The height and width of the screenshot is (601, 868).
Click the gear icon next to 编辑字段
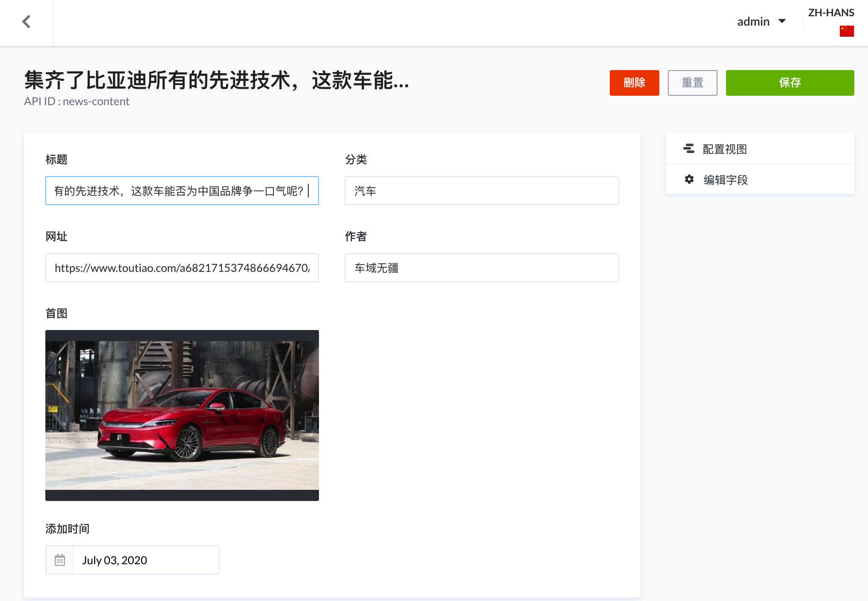tap(689, 180)
